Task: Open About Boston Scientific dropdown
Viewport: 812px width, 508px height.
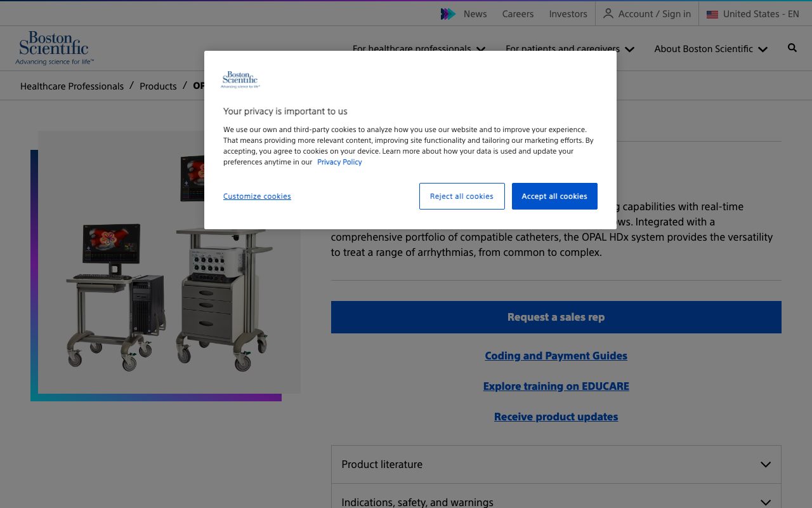Action: (x=711, y=49)
